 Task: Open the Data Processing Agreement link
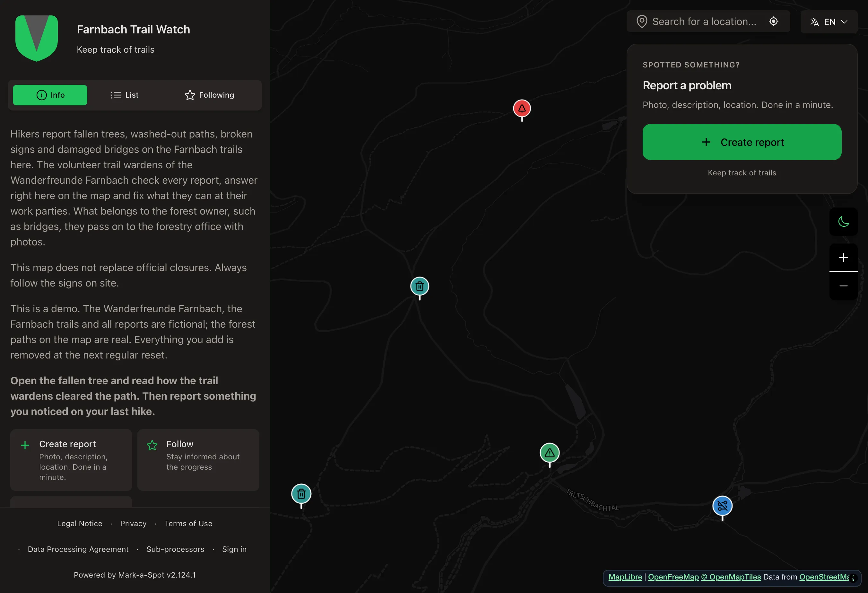coord(78,549)
